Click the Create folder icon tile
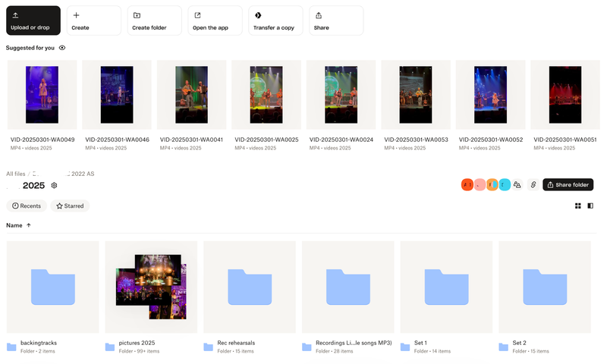This screenshot has height=364, width=607. 154,20
